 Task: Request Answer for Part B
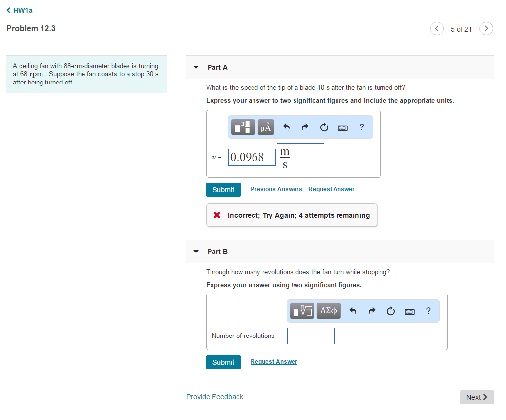tap(274, 362)
